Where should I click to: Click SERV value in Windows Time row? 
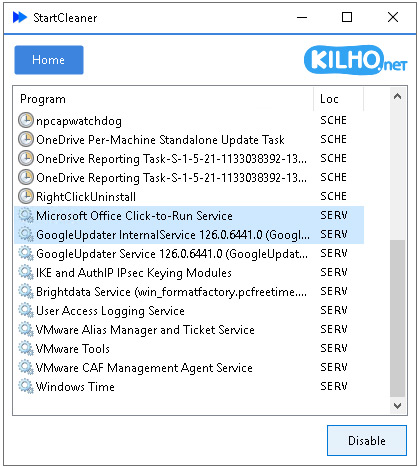(x=334, y=386)
